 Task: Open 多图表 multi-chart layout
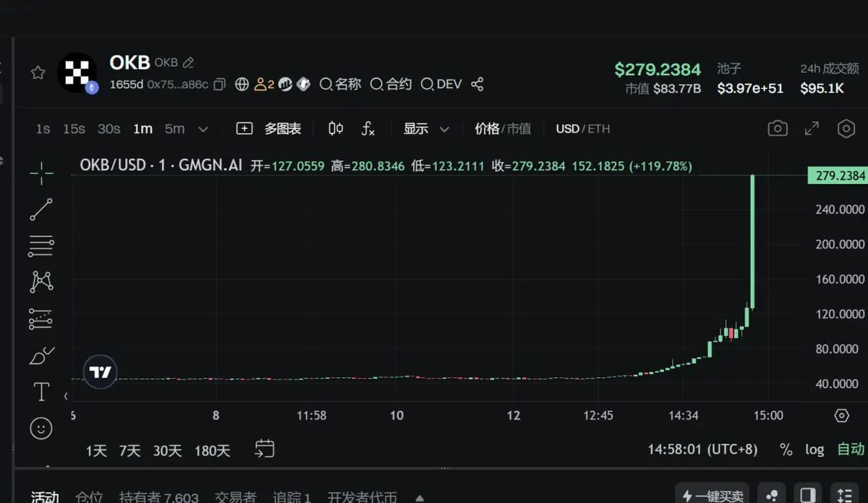coord(268,129)
